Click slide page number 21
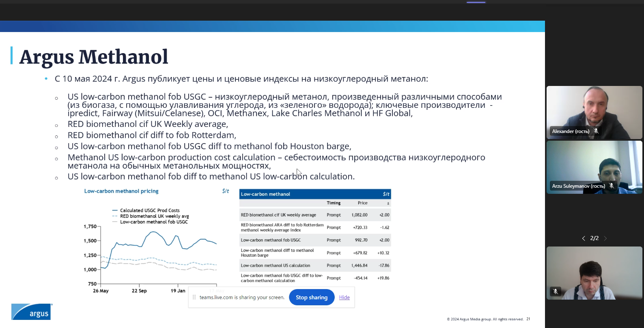The image size is (644, 328). (x=528, y=319)
